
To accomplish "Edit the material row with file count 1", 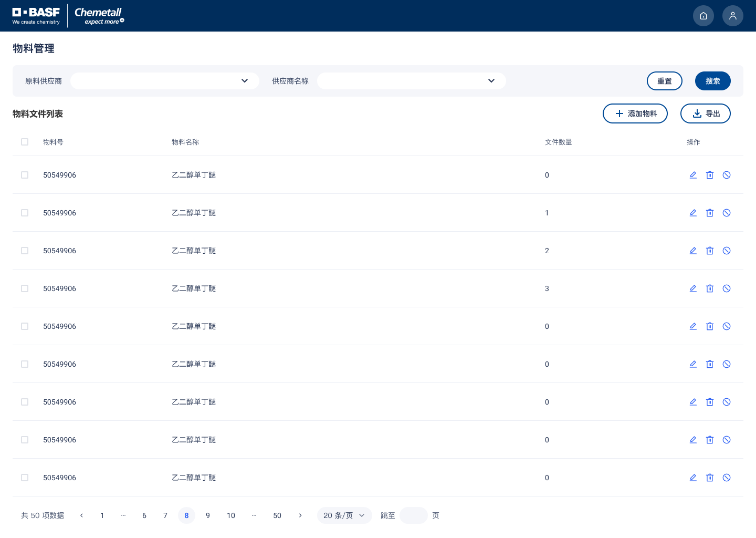I will pyautogui.click(x=693, y=213).
